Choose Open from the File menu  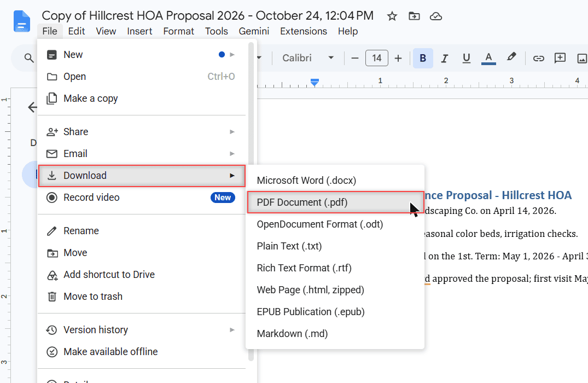pyautogui.click(x=142, y=77)
